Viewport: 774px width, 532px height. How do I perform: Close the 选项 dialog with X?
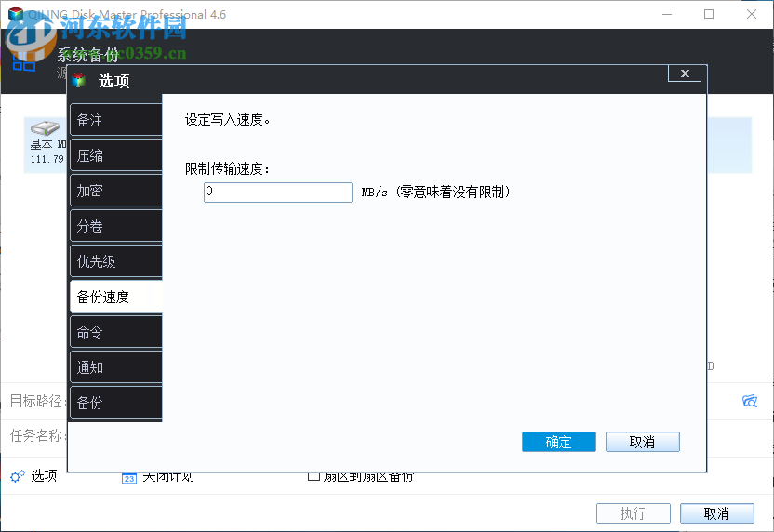point(685,73)
